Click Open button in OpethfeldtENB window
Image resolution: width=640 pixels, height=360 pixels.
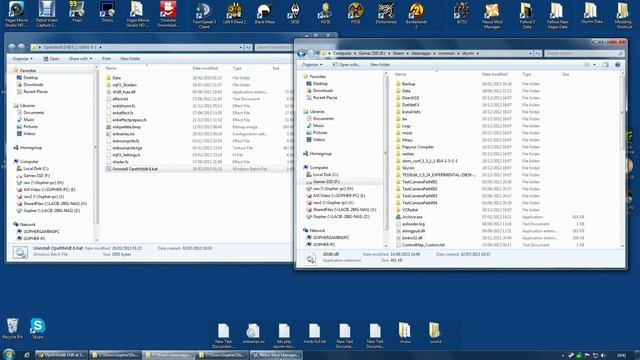click(x=51, y=59)
